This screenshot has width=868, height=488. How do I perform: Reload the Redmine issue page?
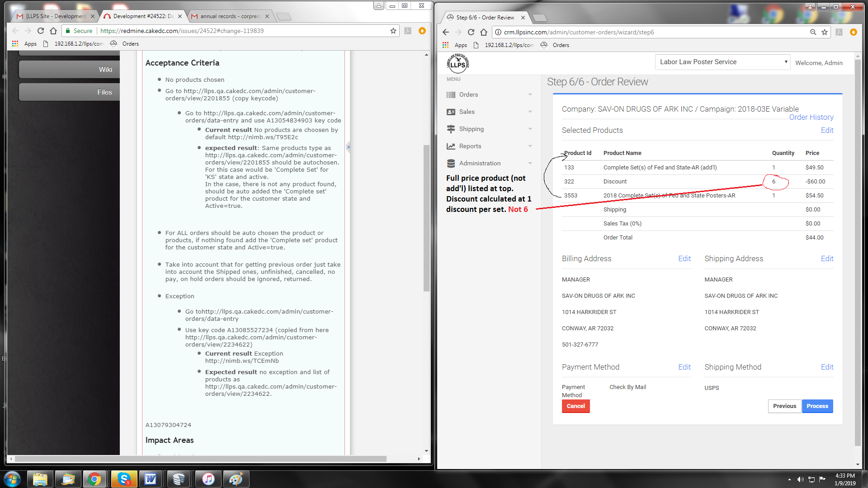(x=41, y=31)
